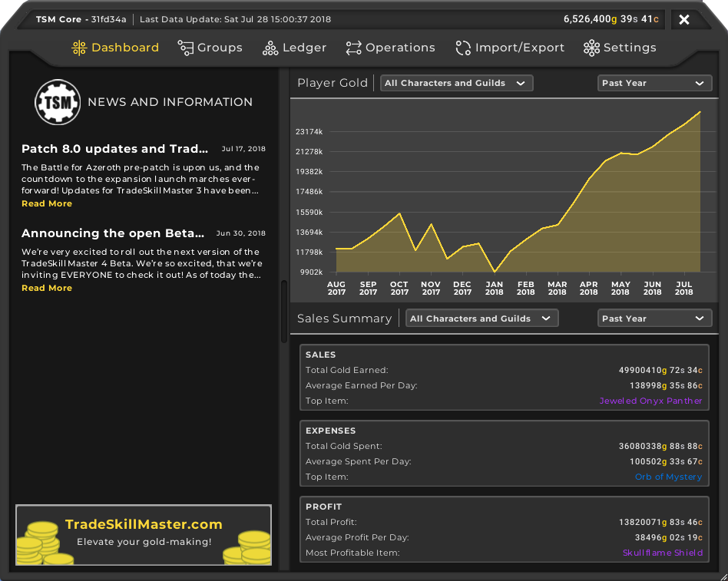The width and height of the screenshot is (728, 581).
Task: Click the Ledger icon
Action: (x=270, y=48)
